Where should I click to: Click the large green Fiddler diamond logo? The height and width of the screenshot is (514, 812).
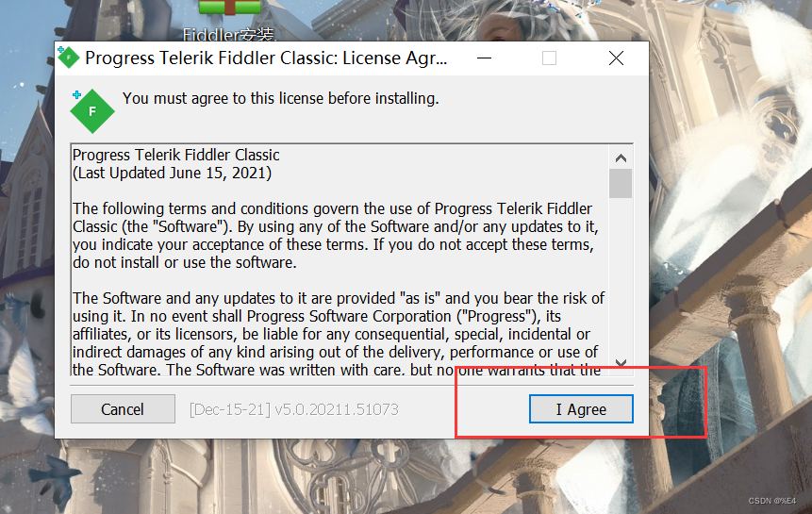pos(91,110)
